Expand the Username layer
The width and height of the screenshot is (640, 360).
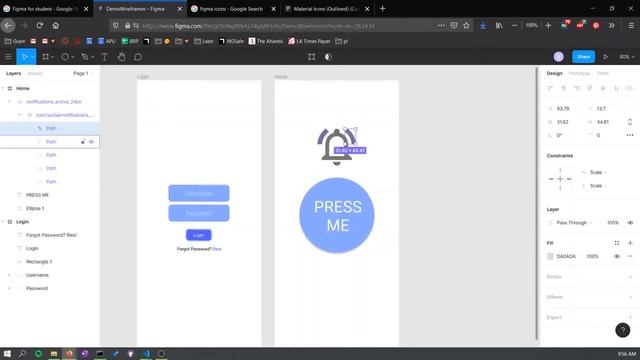[9, 275]
